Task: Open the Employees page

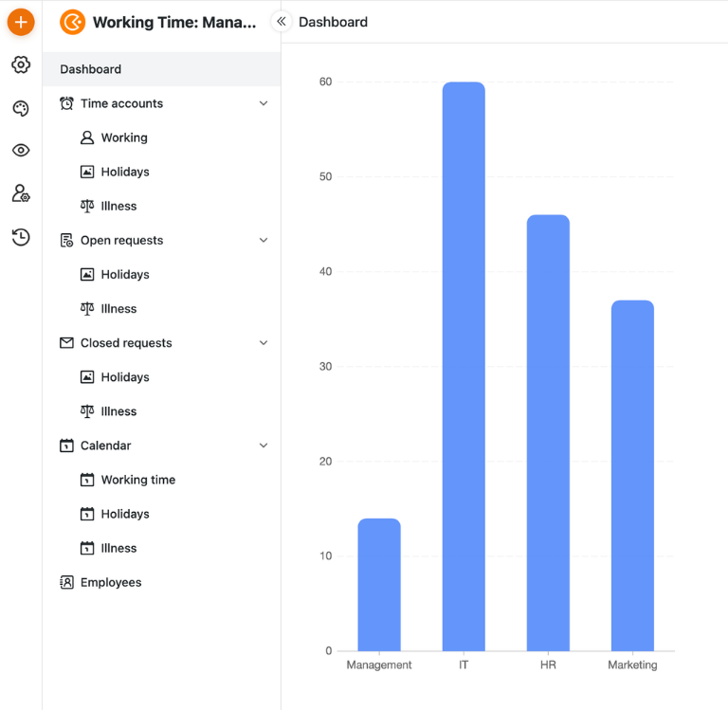Action: tap(111, 582)
